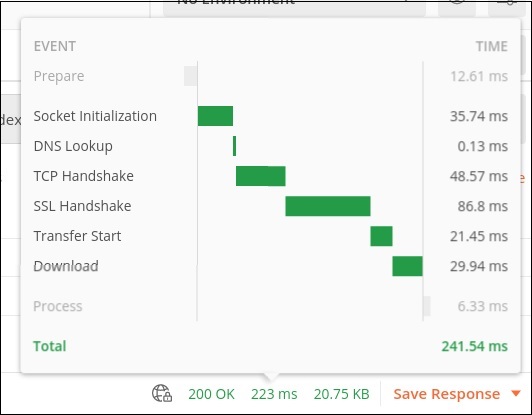Click the Socket Initialization green bar
Screen dimensions: 532x415
point(215,116)
